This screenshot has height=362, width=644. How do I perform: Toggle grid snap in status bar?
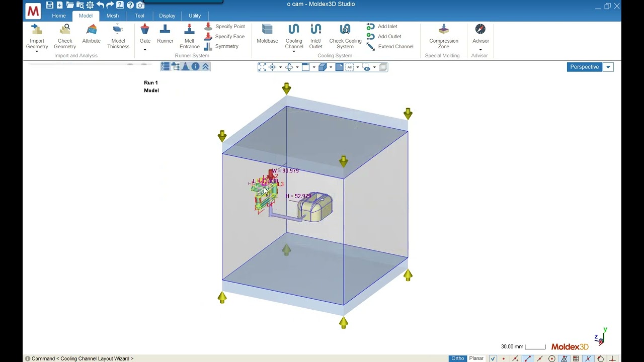576,358
